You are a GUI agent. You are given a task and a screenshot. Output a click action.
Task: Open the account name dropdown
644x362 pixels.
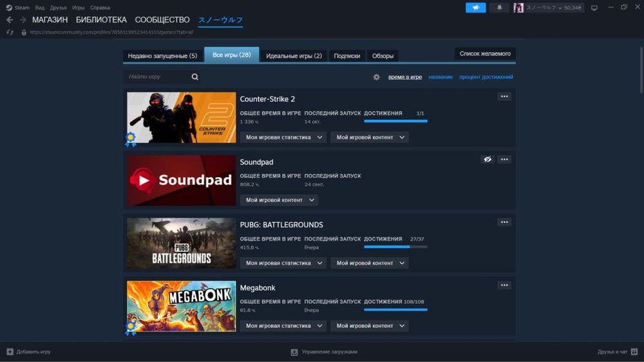click(554, 7)
